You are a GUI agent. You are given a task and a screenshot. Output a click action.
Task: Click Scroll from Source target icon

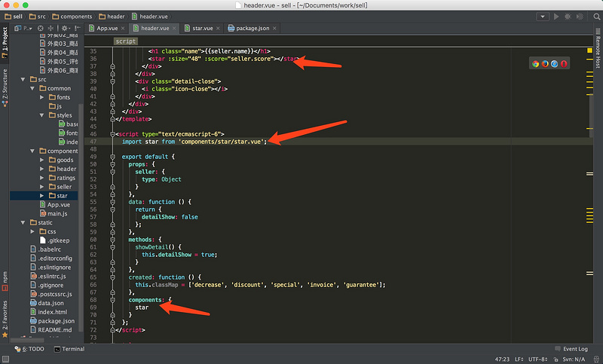(x=41, y=28)
